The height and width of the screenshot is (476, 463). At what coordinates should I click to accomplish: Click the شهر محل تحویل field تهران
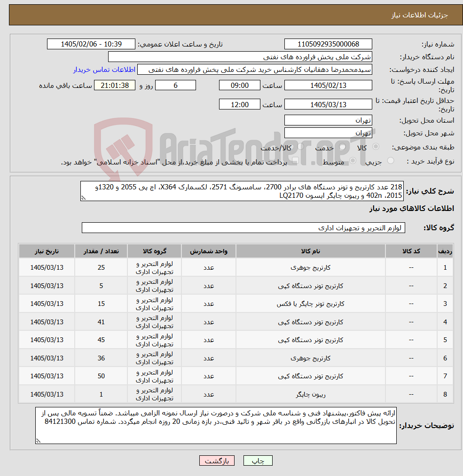pyautogui.click(x=328, y=133)
